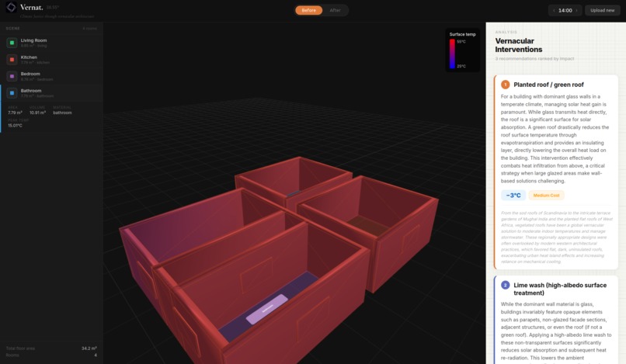Click the ANALYSIS section label
Viewport: 626px width, 364px height.
[506, 32]
